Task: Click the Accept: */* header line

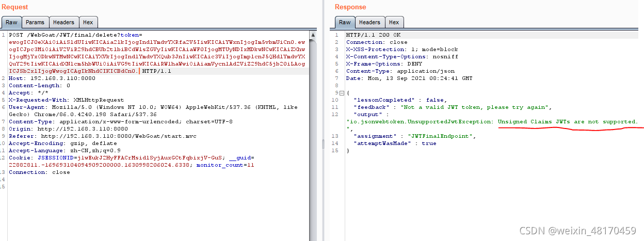Action: [28, 92]
